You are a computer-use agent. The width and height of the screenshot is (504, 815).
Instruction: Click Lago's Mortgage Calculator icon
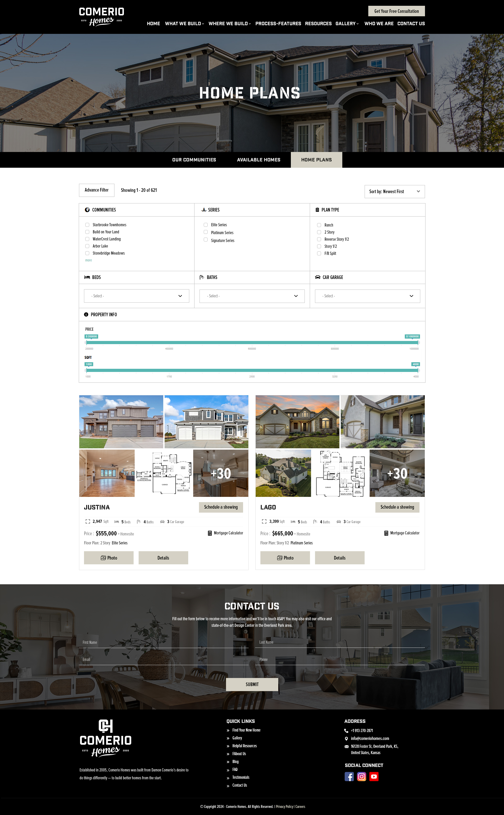tap(386, 533)
